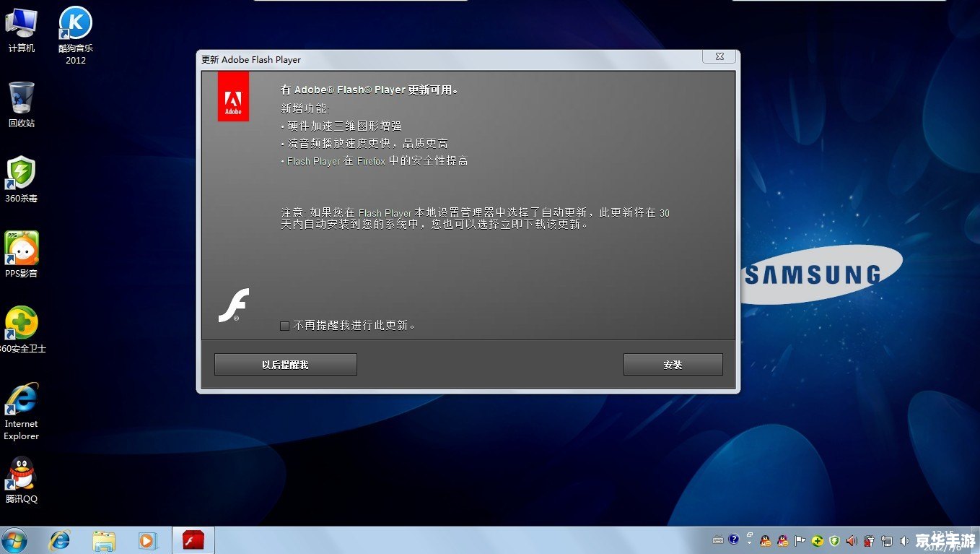Select the 腾讯QQ desktop shortcut
The image size is (980, 554).
point(22,480)
